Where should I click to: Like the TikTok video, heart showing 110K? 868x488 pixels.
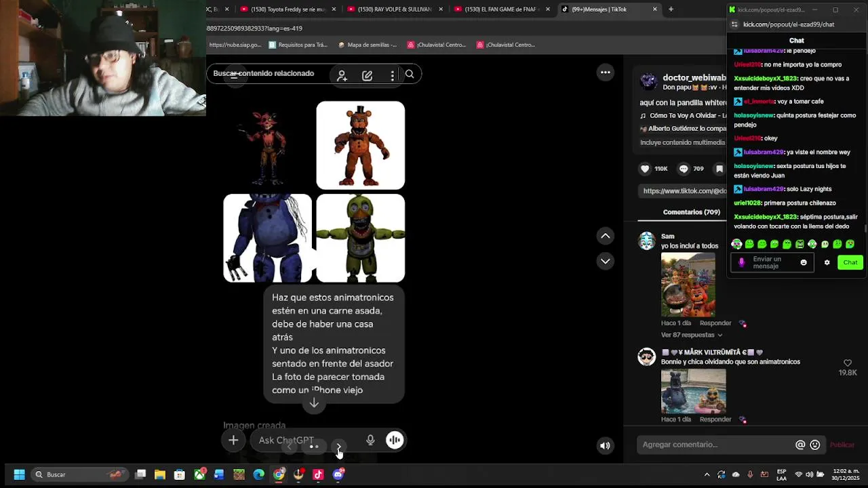[645, 169]
